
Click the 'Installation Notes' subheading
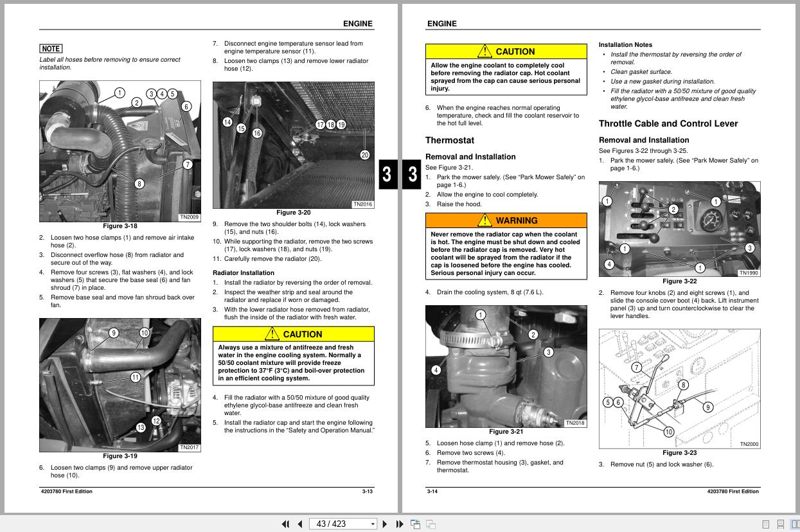pyautogui.click(x=625, y=45)
